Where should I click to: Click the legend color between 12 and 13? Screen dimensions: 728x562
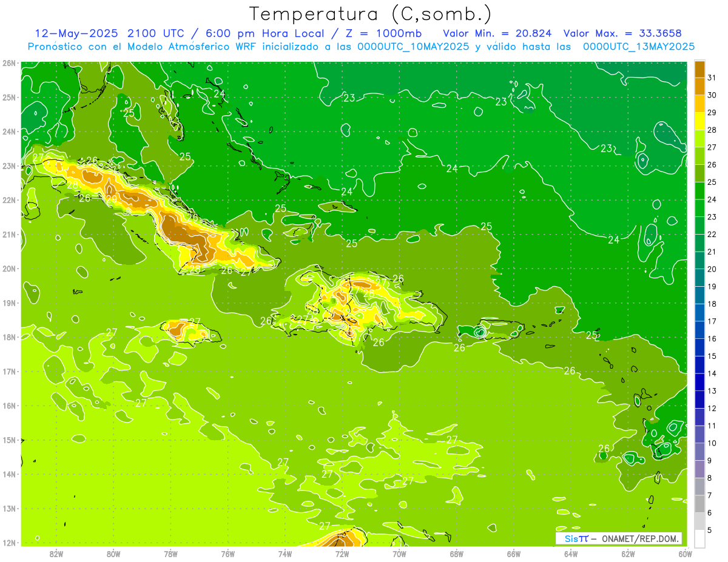pyautogui.click(x=699, y=400)
